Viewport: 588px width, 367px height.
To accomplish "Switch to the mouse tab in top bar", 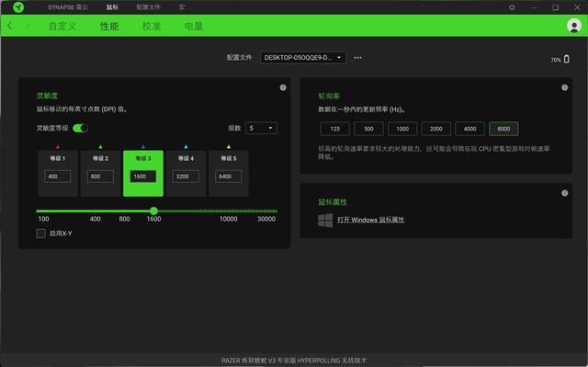I will [112, 7].
